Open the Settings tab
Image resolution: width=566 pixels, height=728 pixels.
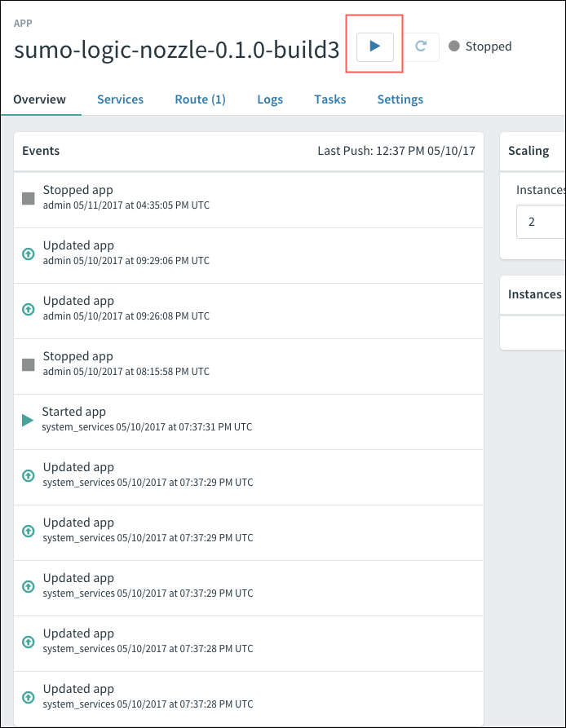[400, 99]
